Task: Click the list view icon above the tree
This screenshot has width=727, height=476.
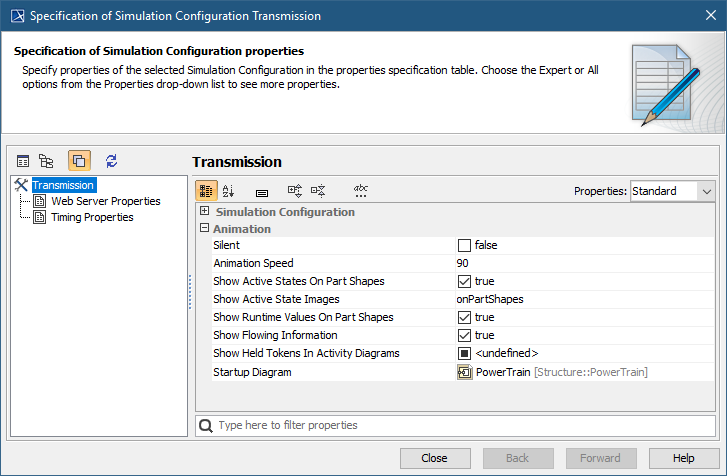Action: [23, 160]
